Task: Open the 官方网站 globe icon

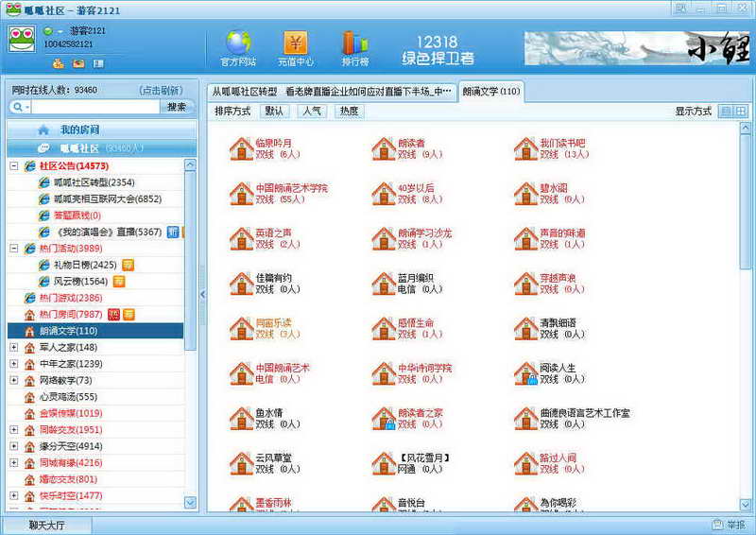Action: [x=238, y=43]
